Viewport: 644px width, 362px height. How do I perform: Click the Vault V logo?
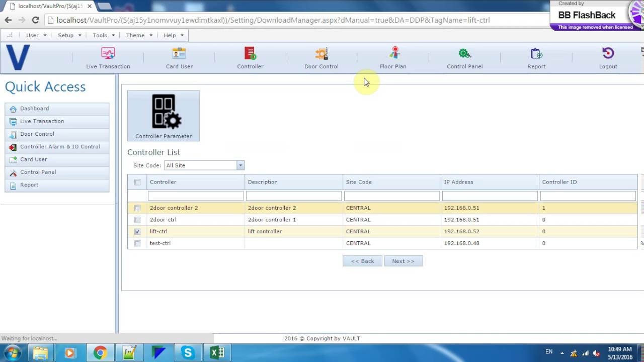click(18, 57)
